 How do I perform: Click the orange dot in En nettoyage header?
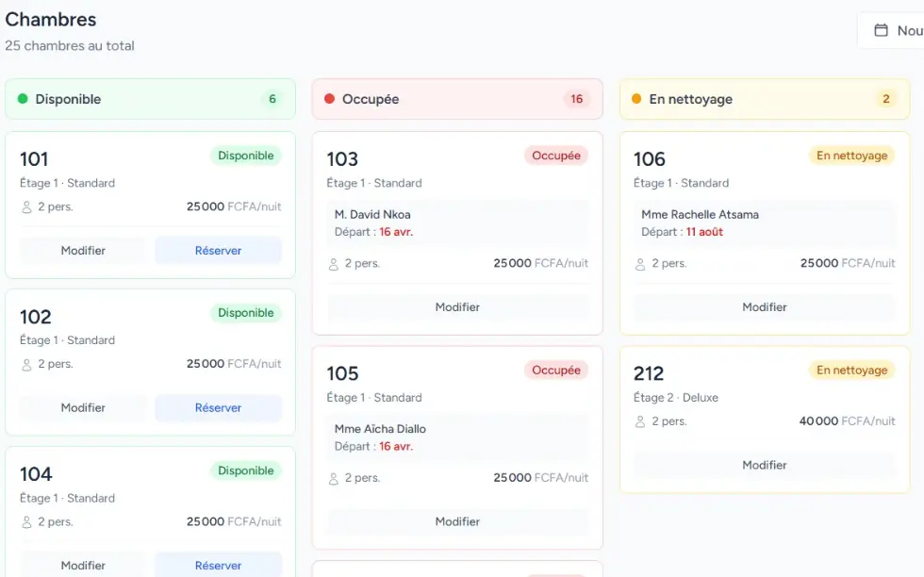(636, 98)
